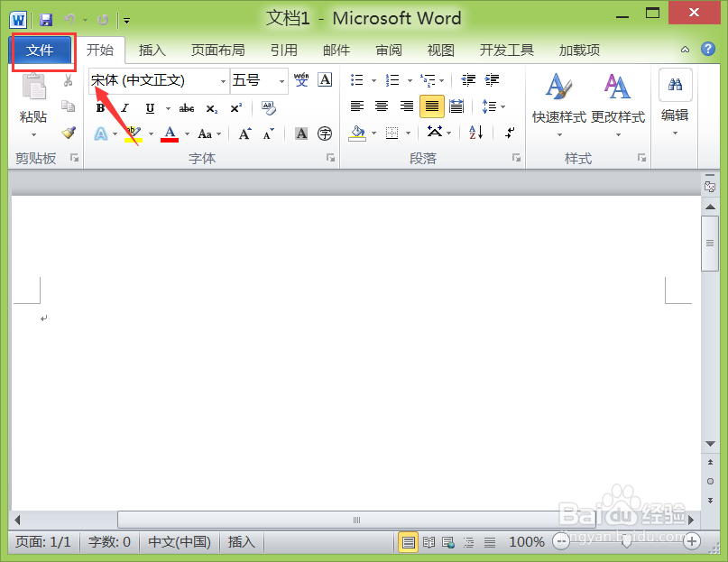
Task: Click the Cut scissors icon
Action: pyautogui.click(x=69, y=80)
